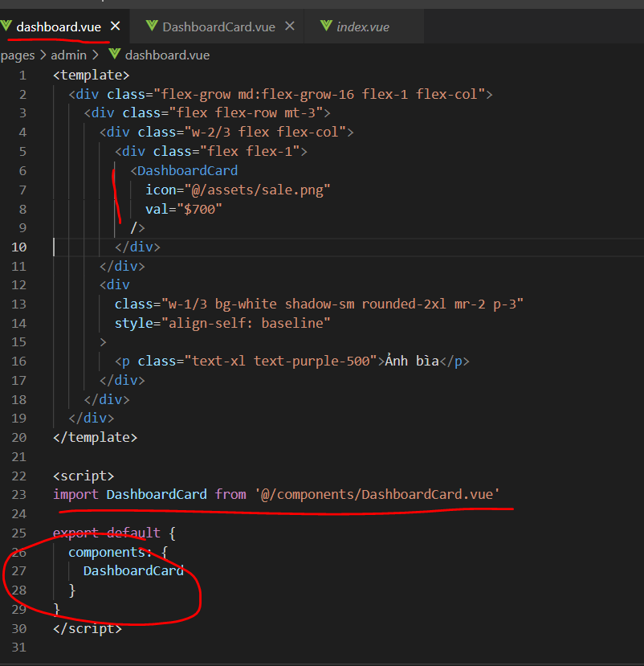Click the self-closing '/>' on line 9
This screenshot has height=666, width=644.
click(x=137, y=228)
